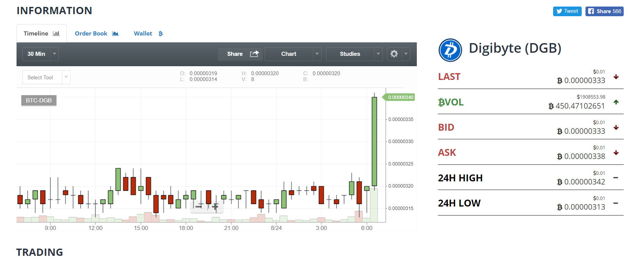
Task: Click the '21:00' time axis label
Action: click(231, 228)
